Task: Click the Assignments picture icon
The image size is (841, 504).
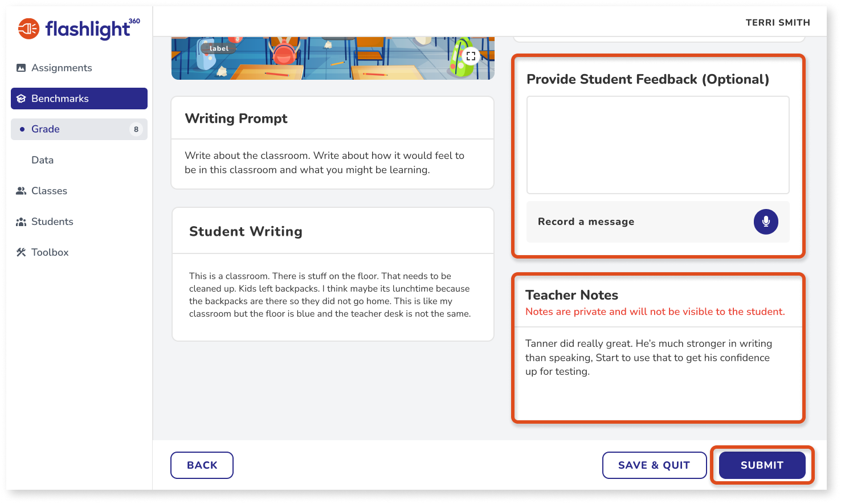Action: (21, 68)
